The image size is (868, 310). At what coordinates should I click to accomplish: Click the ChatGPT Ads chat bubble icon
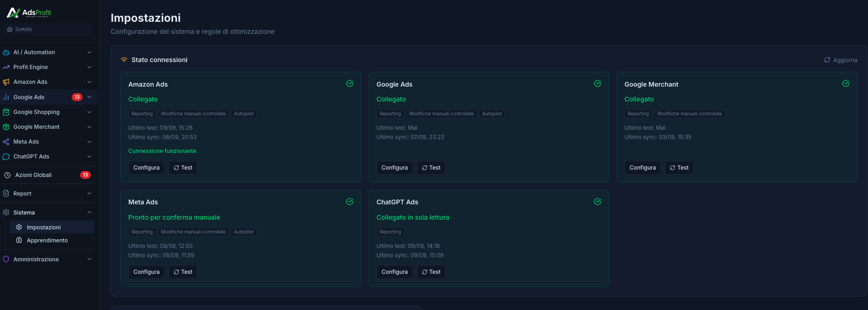(6, 157)
